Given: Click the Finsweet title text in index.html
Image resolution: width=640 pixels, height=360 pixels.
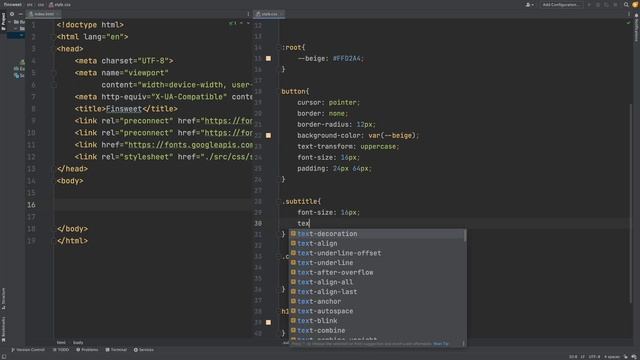Looking at the screenshot, I should pos(124,109).
